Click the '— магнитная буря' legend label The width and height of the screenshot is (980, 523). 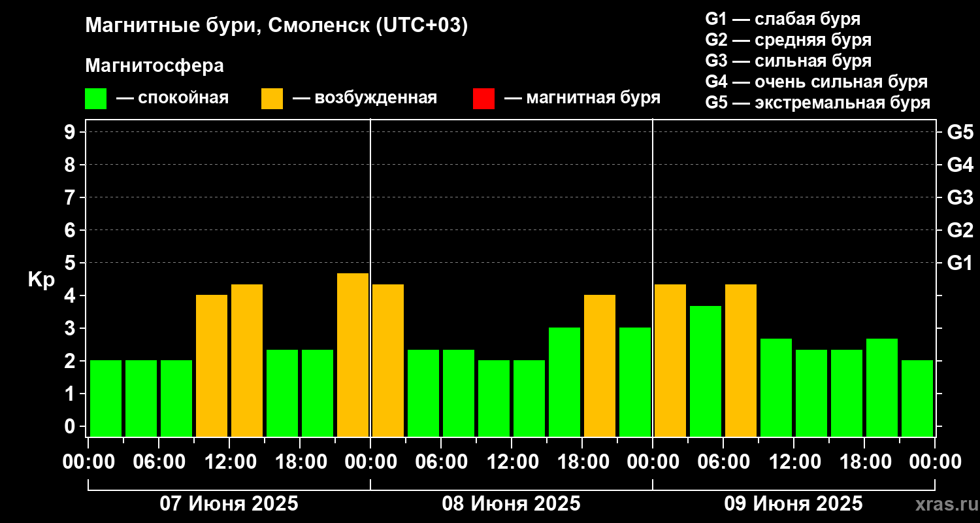tap(583, 99)
